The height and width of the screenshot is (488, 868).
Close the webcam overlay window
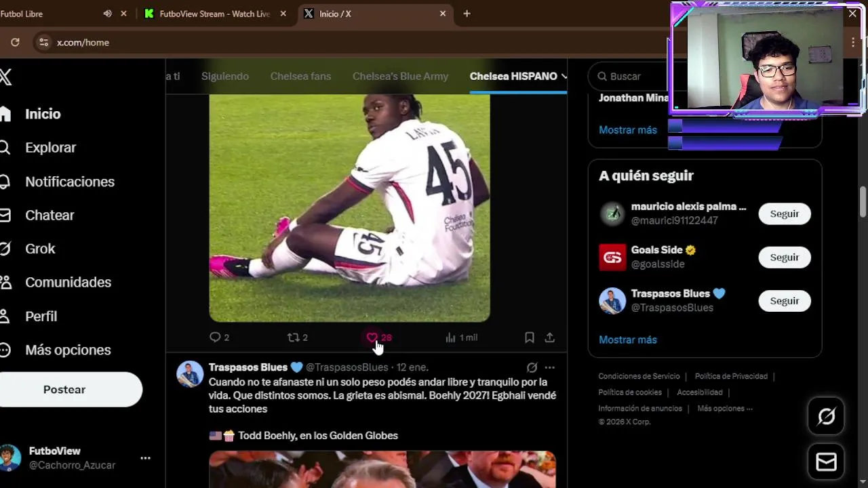852,13
